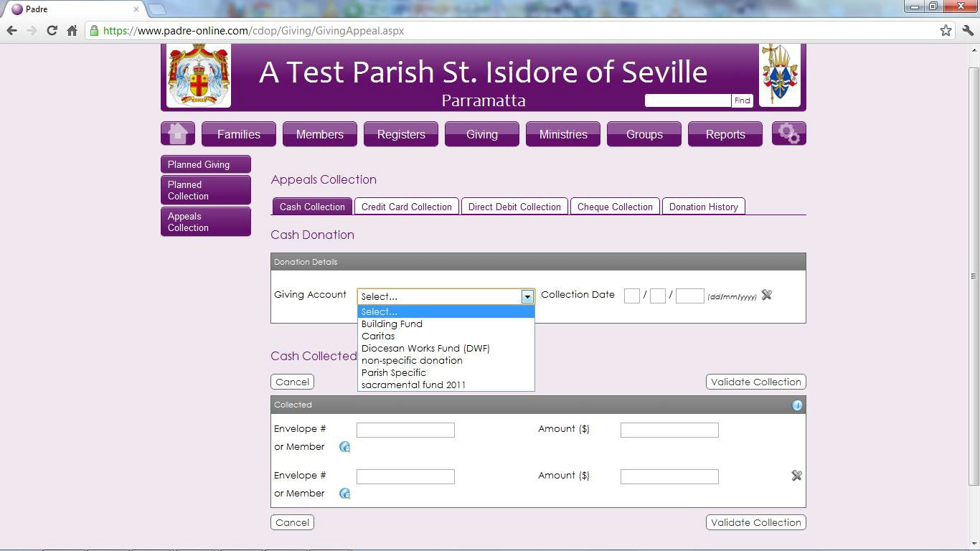The image size is (980, 551).
Task: Click the diocesan crest on the right of the banner
Action: [x=780, y=75]
